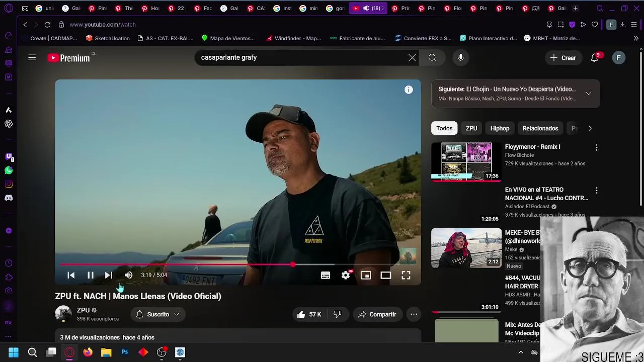Open browser tab search magnifier
Image resolution: width=644 pixels, height=362 pixels.
[x=600, y=8]
